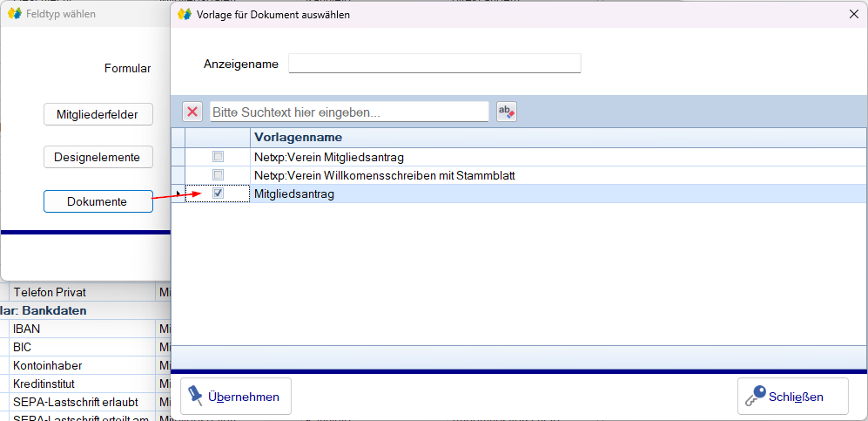
Task: Click the key icon on Schließen
Action: click(x=754, y=396)
